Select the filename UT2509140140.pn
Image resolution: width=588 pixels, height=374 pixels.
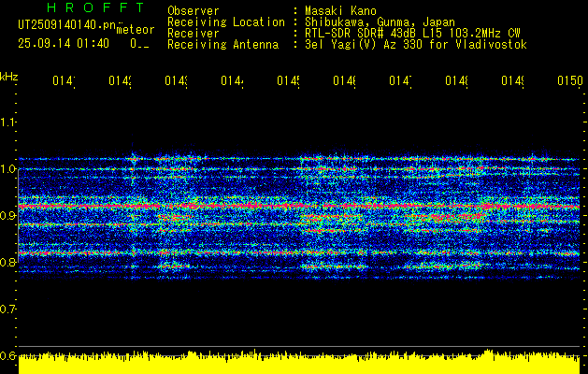(x=67, y=24)
